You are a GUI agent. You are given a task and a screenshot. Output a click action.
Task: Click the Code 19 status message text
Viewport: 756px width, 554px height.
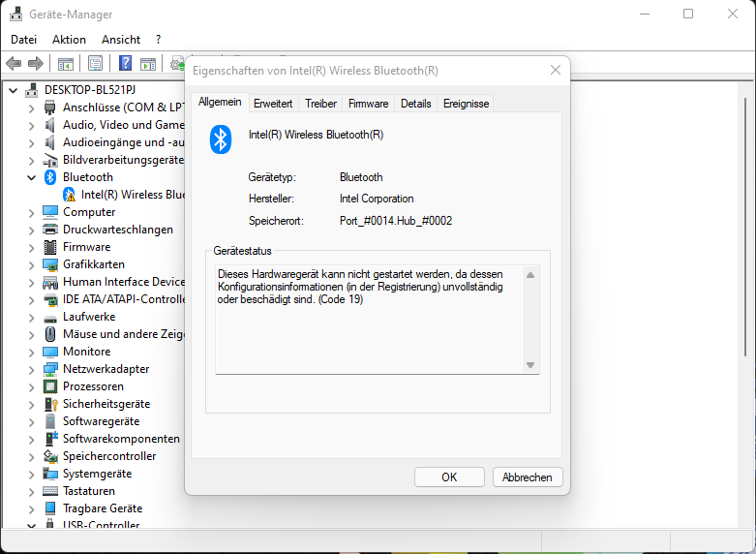coord(361,287)
